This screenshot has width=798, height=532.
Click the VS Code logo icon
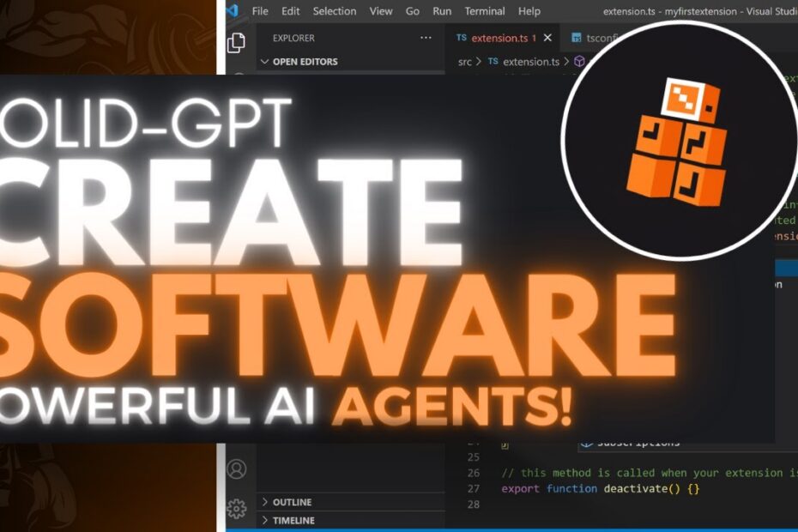[233, 10]
